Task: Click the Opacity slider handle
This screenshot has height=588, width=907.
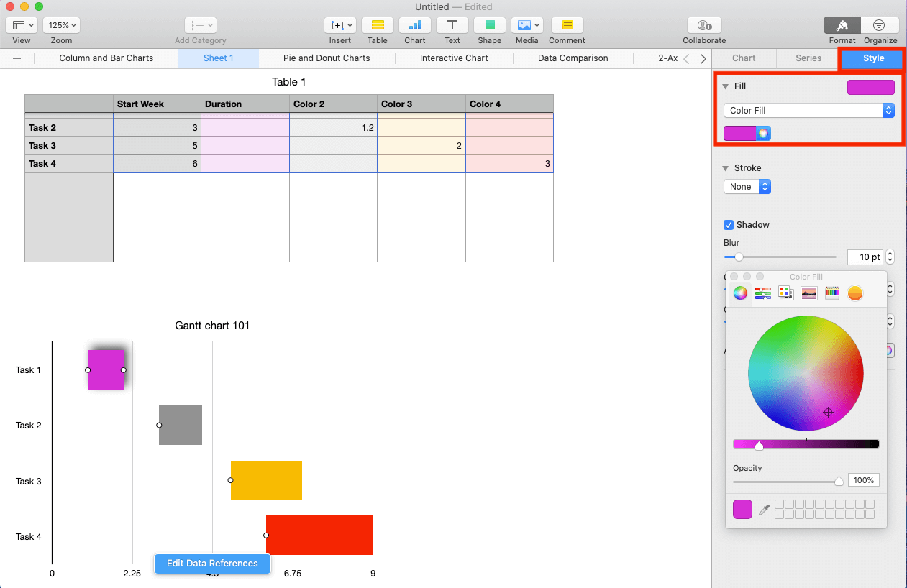Action: click(839, 481)
